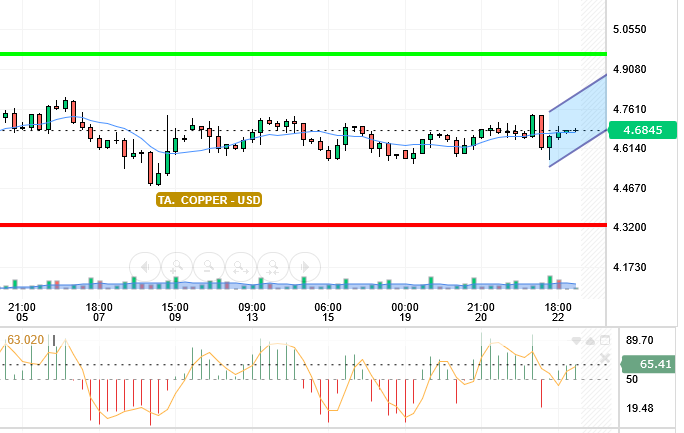This screenshot has width=684, height=433.
Task: Click the 4.3200 price axis label
Action: pos(629,227)
